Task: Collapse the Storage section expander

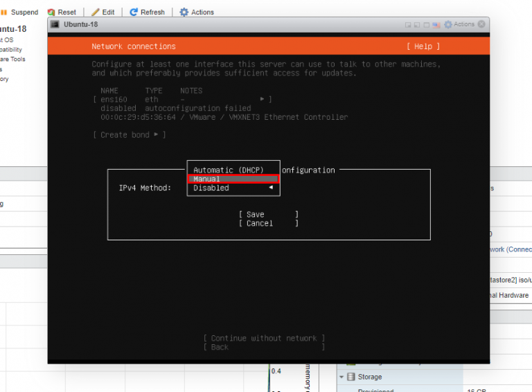Action: tap(342, 377)
